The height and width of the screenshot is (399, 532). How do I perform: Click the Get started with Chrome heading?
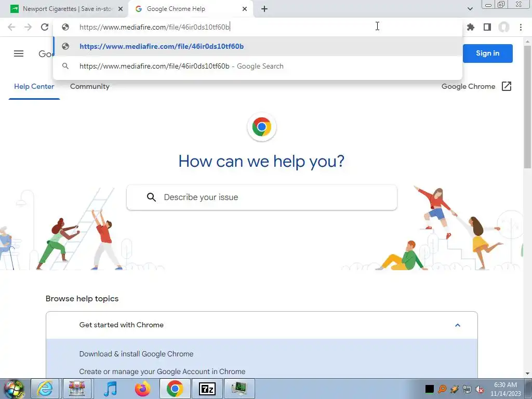(x=122, y=325)
